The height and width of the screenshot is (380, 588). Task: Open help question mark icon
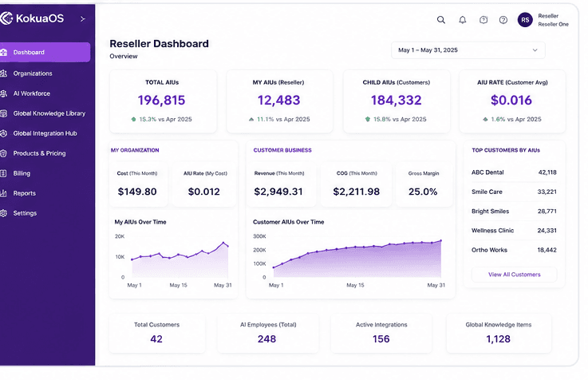(x=503, y=20)
